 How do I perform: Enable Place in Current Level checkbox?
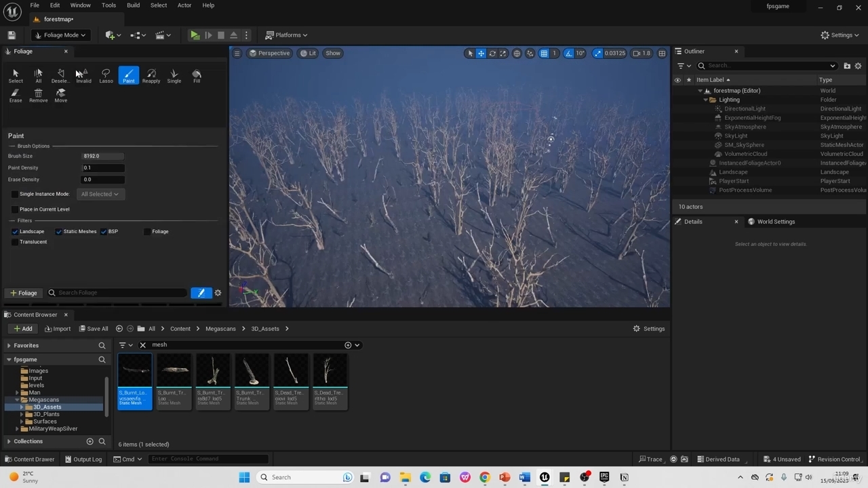[15, 209]
